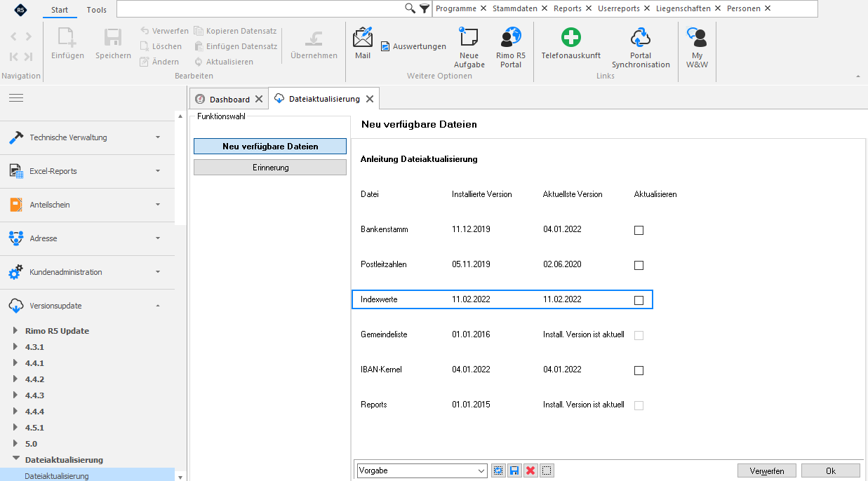Switch to the Tools ribbon tab

pyautogui.click(x=97, y=10)
